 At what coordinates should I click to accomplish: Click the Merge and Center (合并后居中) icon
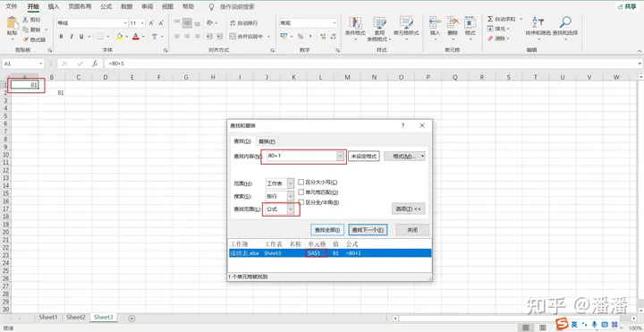[x=233, y=37]
